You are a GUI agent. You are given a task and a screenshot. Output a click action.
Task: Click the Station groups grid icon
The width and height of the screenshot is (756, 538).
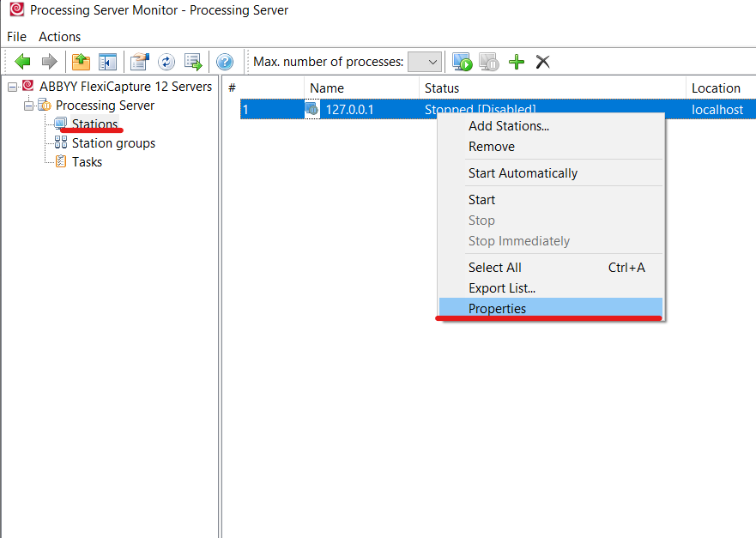coord(61,142)
